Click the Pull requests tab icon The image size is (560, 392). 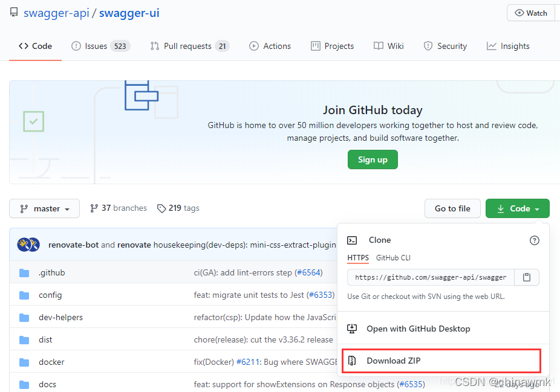[155, 46]
